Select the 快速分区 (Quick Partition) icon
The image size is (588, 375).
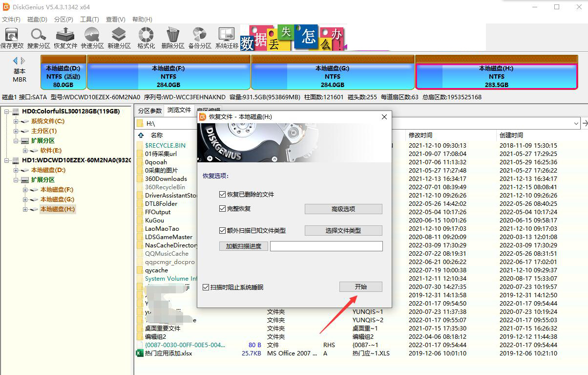tap(92, 38)
